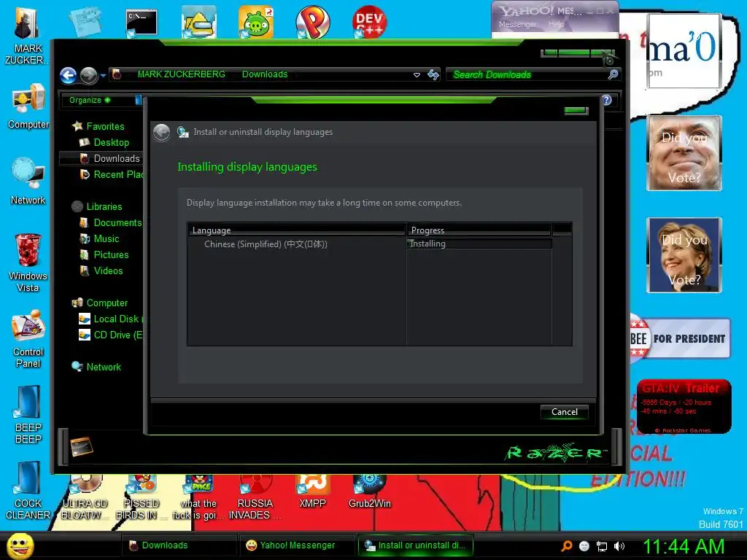The width and height of the screenshot is (747, 560).
Task: Open the network tray icon
Action: (x=602, y=546)
